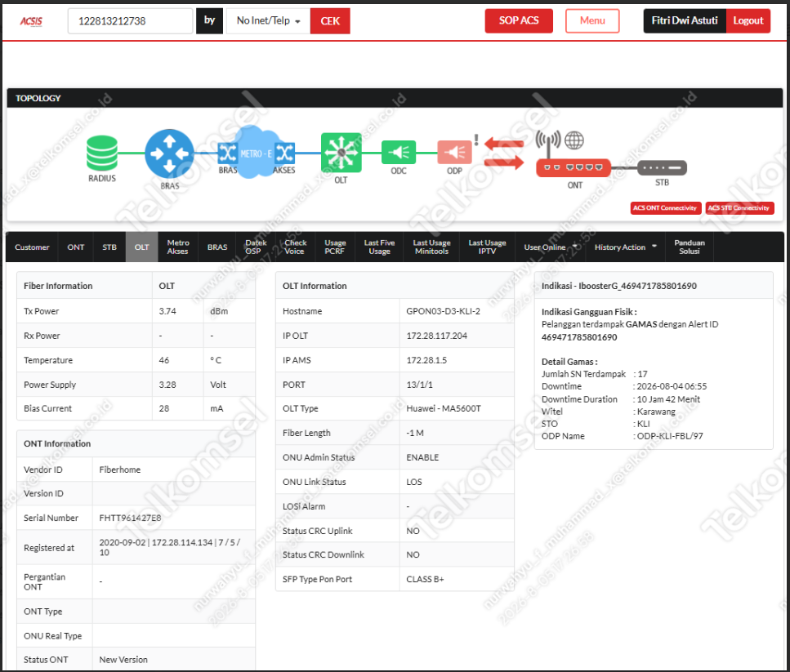Click the SOP ACS button
790x672 pixels.
coord(519,20)
